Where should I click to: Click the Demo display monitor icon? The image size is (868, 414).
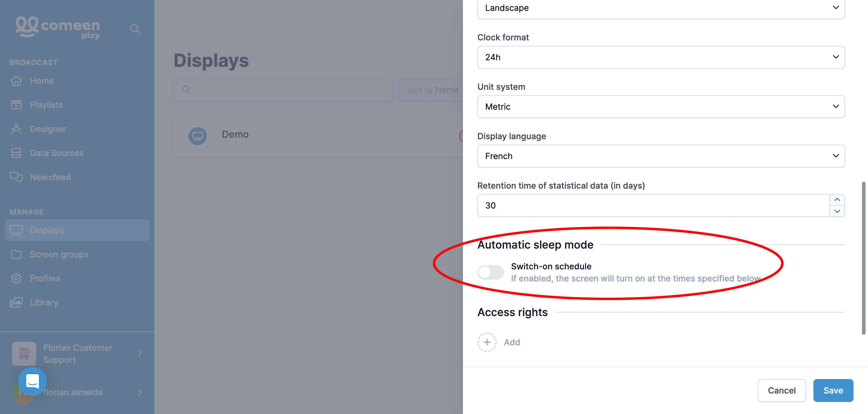[197, 136]
